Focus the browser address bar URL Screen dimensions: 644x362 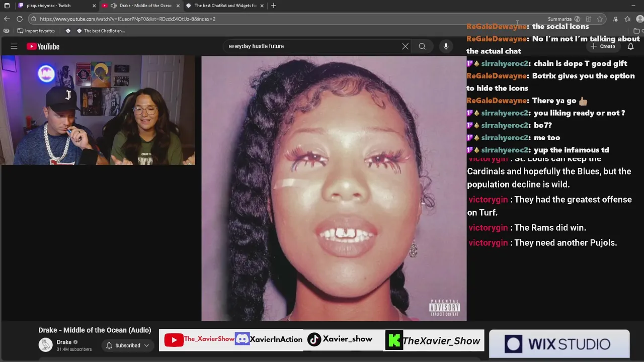coord(127,19)
